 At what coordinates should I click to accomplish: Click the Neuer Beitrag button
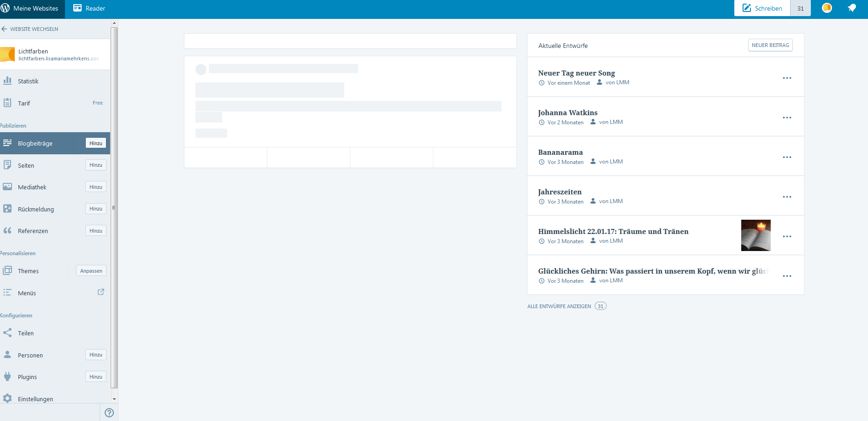coord(770,45)
